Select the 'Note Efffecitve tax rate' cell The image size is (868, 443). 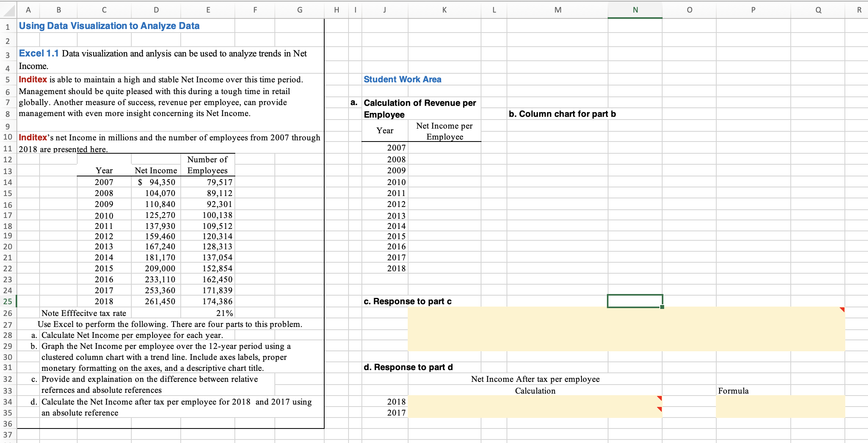(x=84, y=313)
